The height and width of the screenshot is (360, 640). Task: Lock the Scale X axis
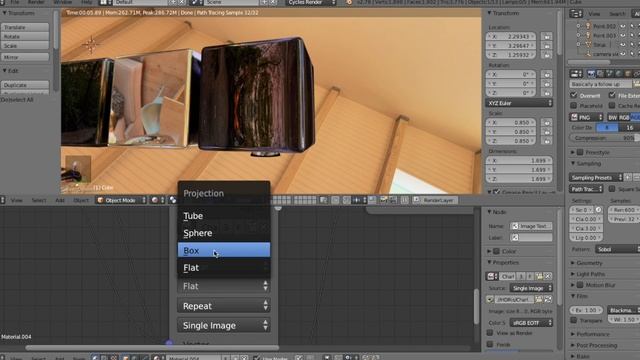tap(547, 122)
